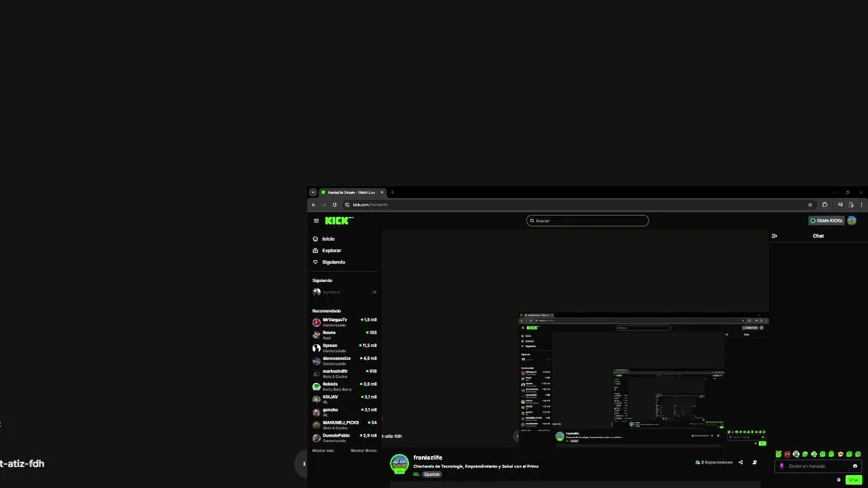
Task: Select the IRL category link
Action: click(x=416, y=474)
